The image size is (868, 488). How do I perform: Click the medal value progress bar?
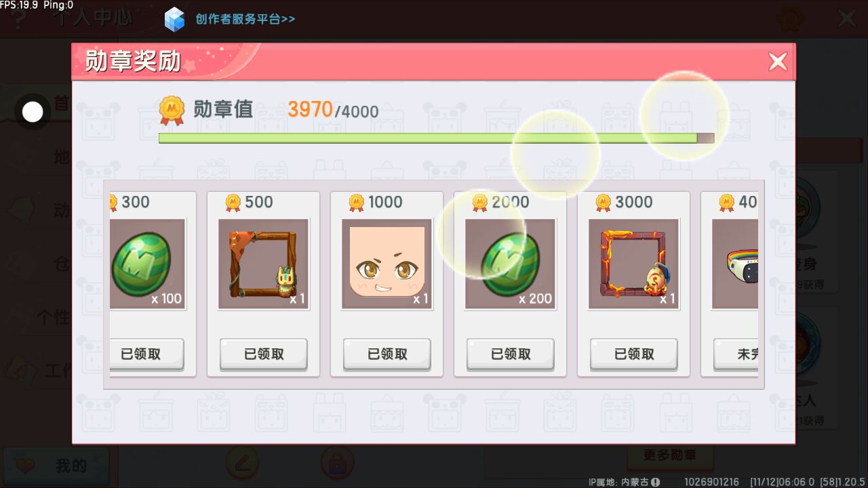tap(436, 138)
